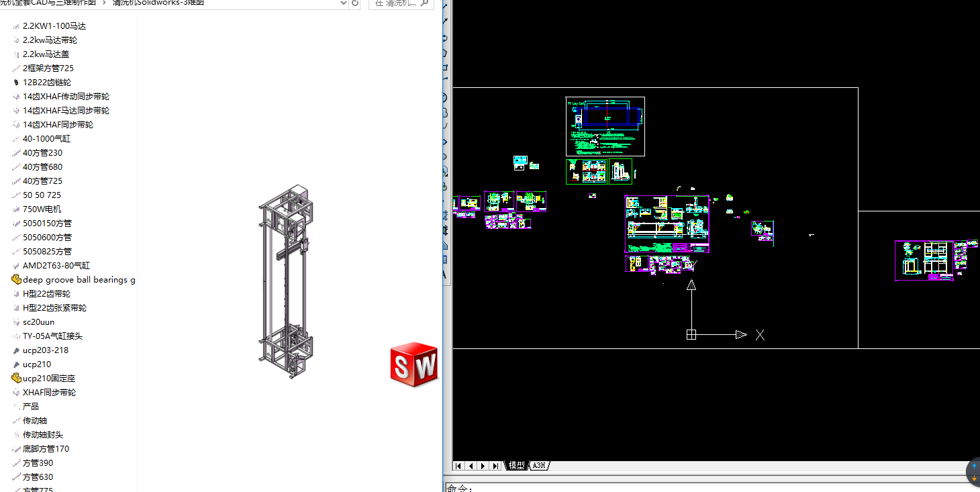The height and width of the screenshot is (492, 980).
Task: Select the Multiline Text 'A' tool in CAD
Action: point(444,275)
